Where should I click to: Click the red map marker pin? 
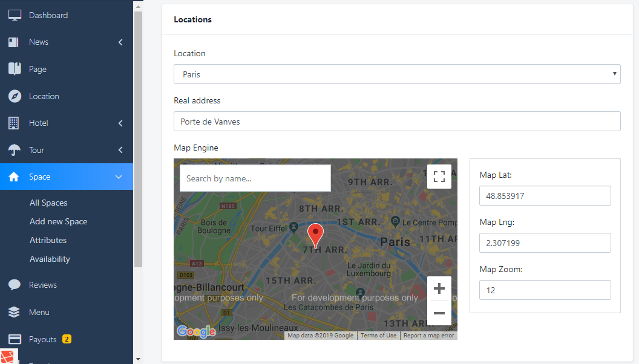315,234
